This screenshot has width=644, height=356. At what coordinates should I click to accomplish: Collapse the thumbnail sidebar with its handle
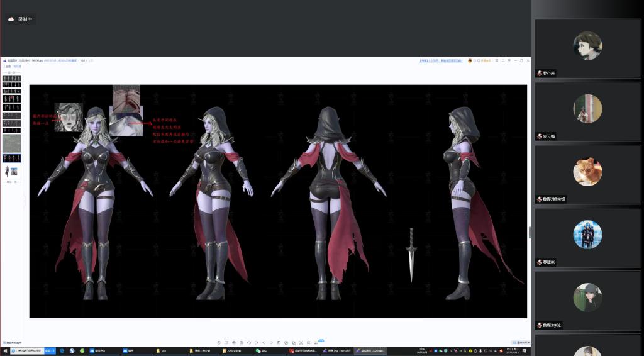25,201
